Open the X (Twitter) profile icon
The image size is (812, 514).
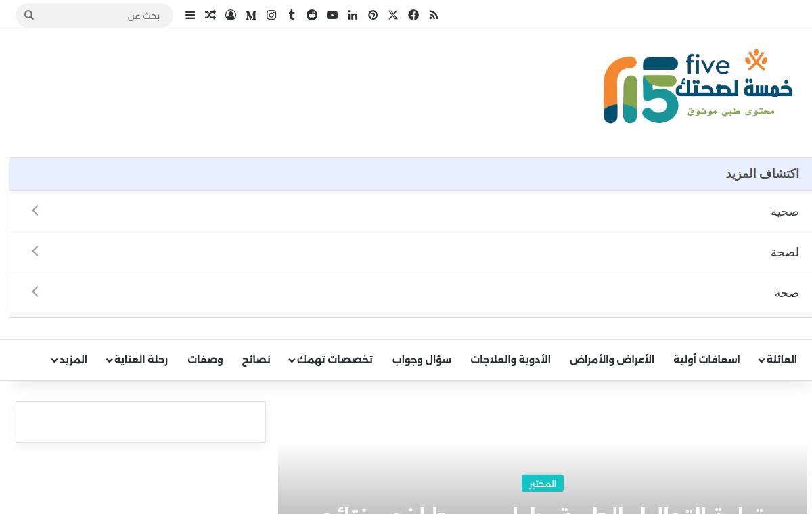tap(393, 15)
